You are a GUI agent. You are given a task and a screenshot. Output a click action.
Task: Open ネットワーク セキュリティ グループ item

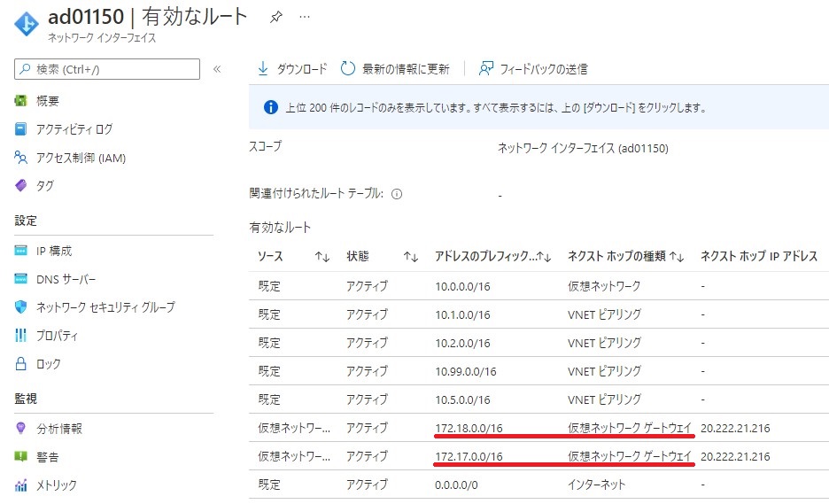coord(105,307)
